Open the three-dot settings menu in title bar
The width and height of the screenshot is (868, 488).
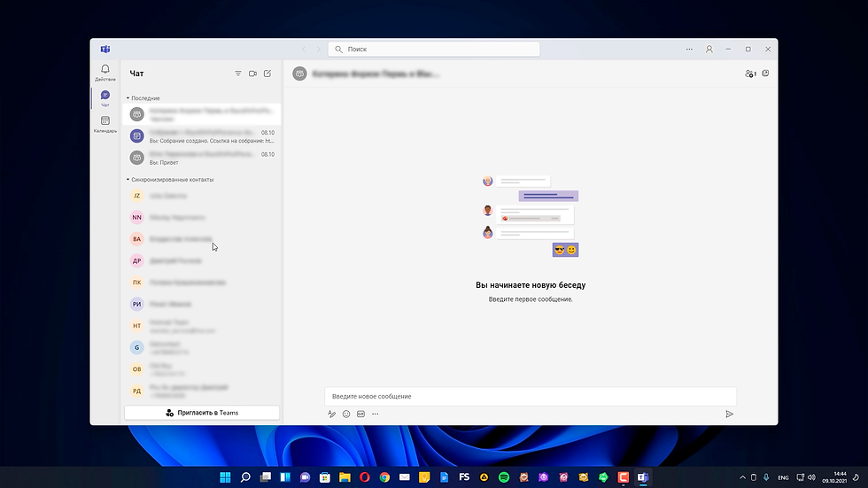coord(689,50)
